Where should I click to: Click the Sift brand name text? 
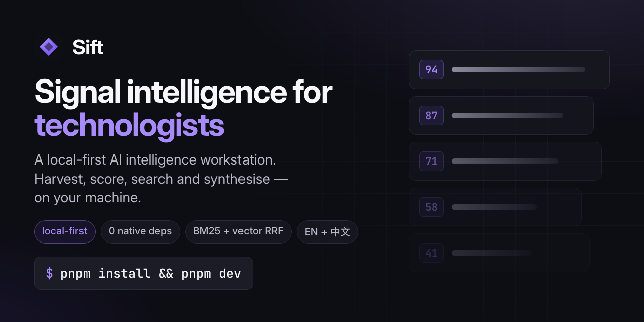point(88,47)
